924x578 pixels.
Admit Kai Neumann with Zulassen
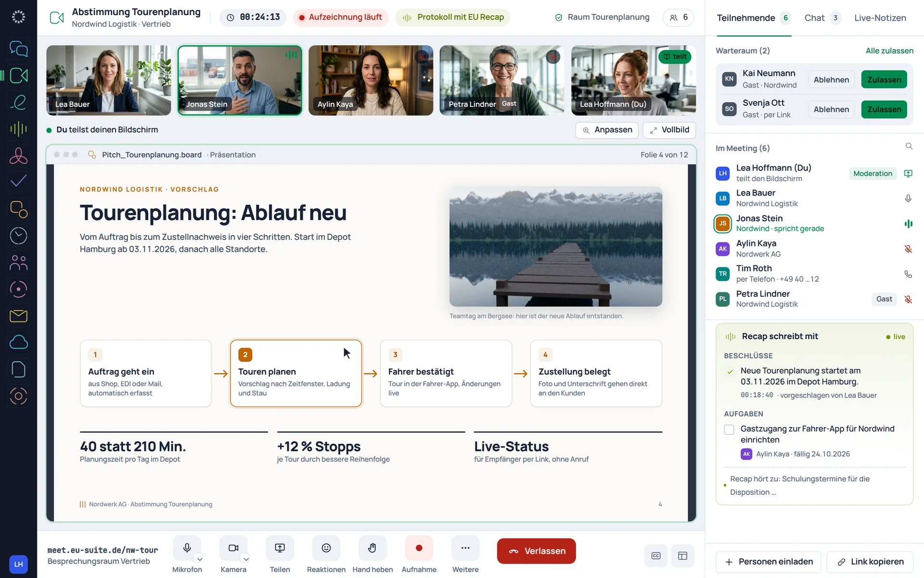click(884, 79)
